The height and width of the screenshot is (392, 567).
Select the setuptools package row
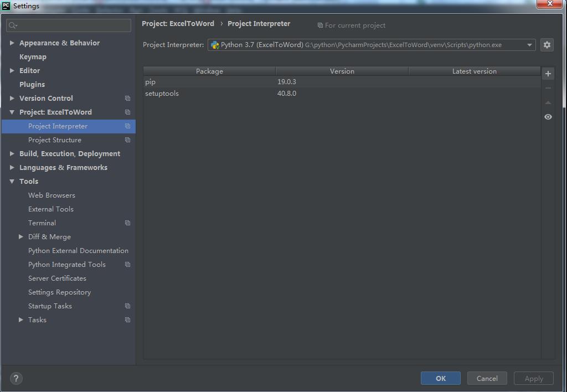[x=342, y=94]
